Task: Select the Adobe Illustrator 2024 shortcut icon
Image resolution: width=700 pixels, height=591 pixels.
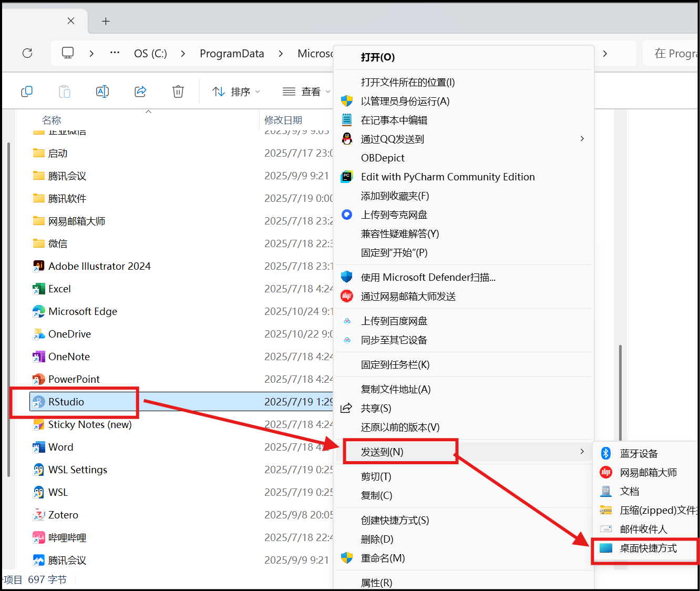Action: 38,266
